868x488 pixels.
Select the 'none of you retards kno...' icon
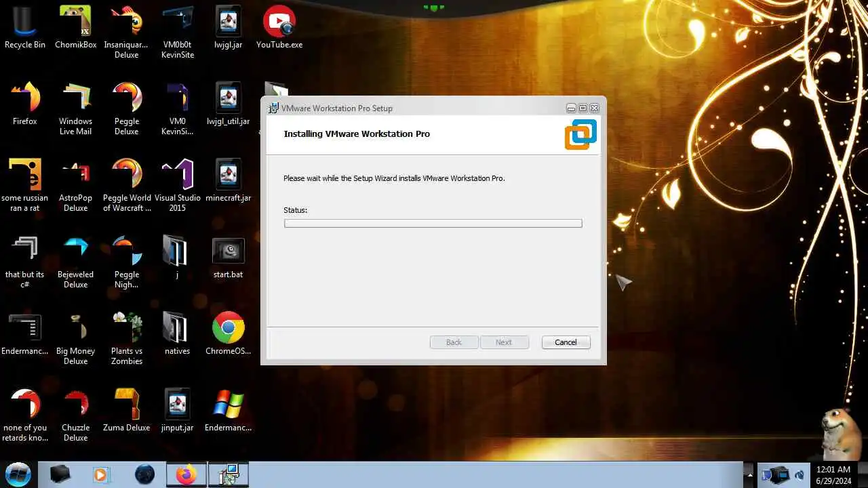[25, 415]
